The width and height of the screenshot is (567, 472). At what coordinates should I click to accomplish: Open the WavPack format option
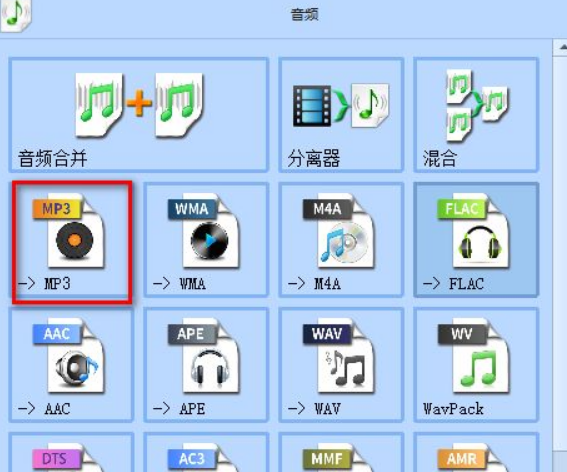click(x=476, y=365)
